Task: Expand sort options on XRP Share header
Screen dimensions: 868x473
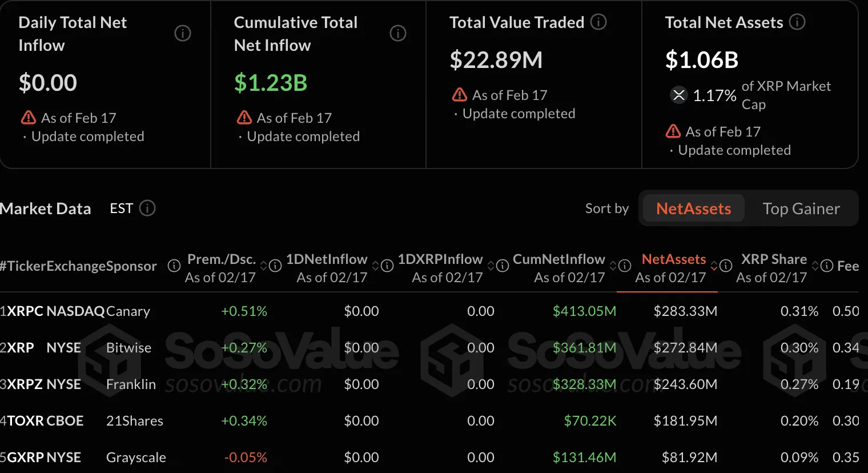Action: point(817,266)
